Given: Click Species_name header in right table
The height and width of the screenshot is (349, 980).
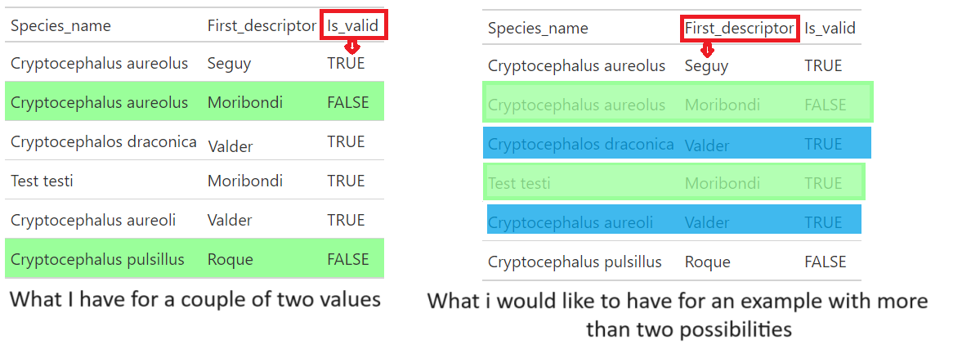Looking at the screenshot, I should [538, 28].
